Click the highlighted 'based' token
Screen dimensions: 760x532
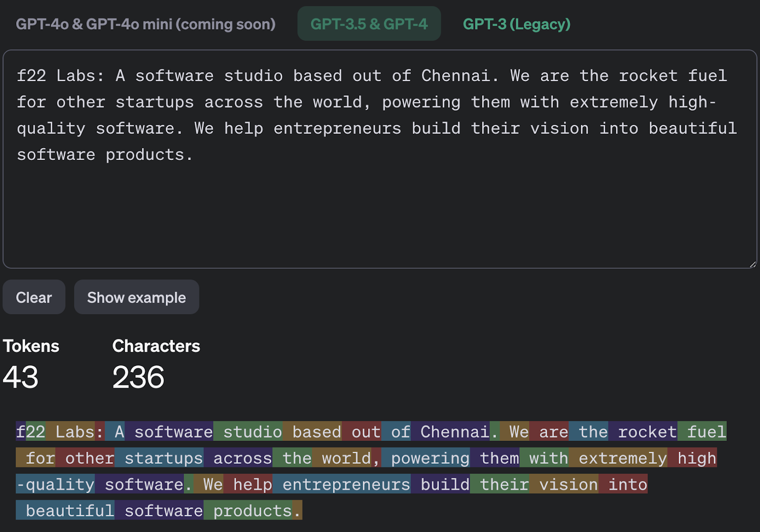(x=312, y=431)
